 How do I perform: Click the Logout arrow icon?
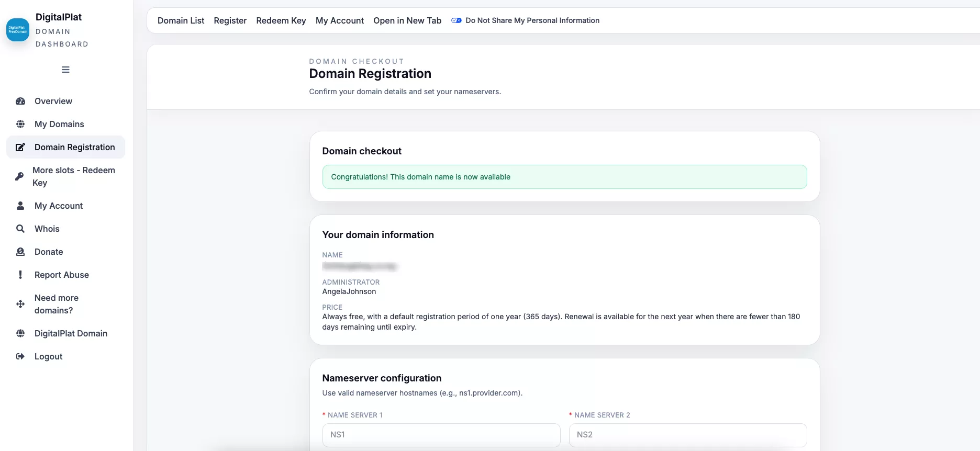[x=20, y=356]
